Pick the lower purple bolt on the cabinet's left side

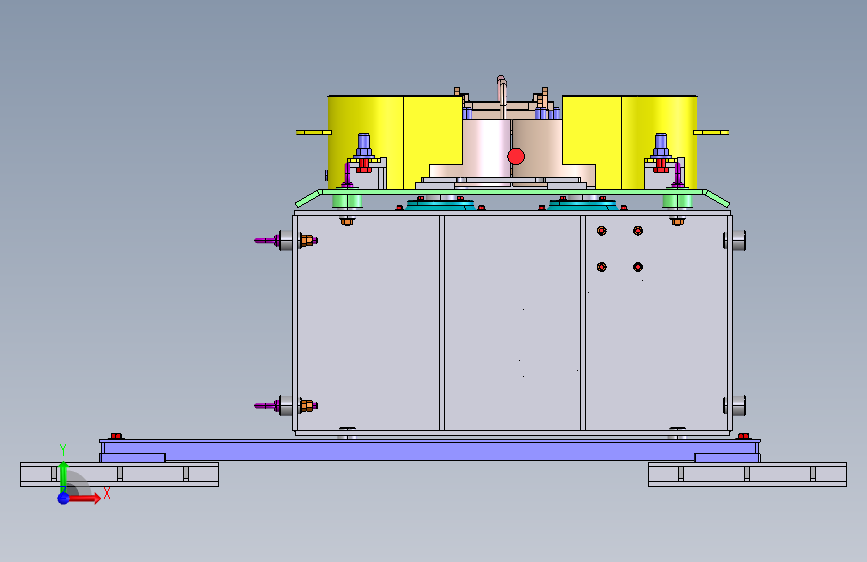click(267, 406)
